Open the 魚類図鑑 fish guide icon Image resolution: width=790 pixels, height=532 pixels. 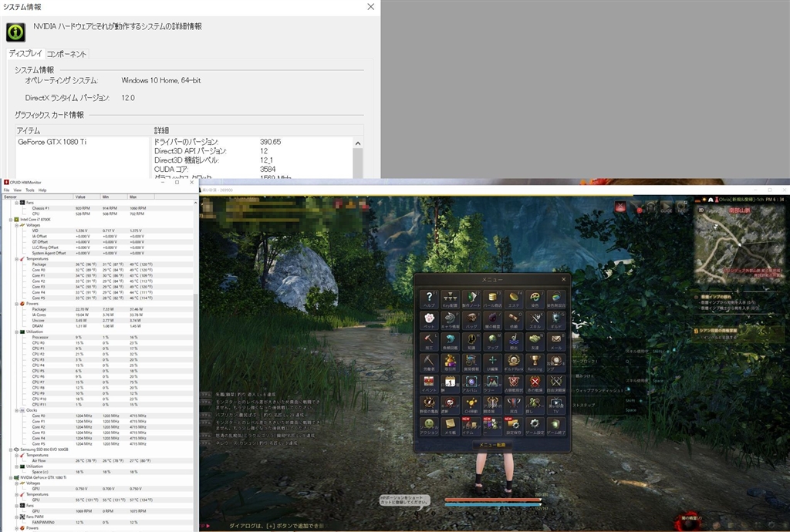[x=450, y=342]
